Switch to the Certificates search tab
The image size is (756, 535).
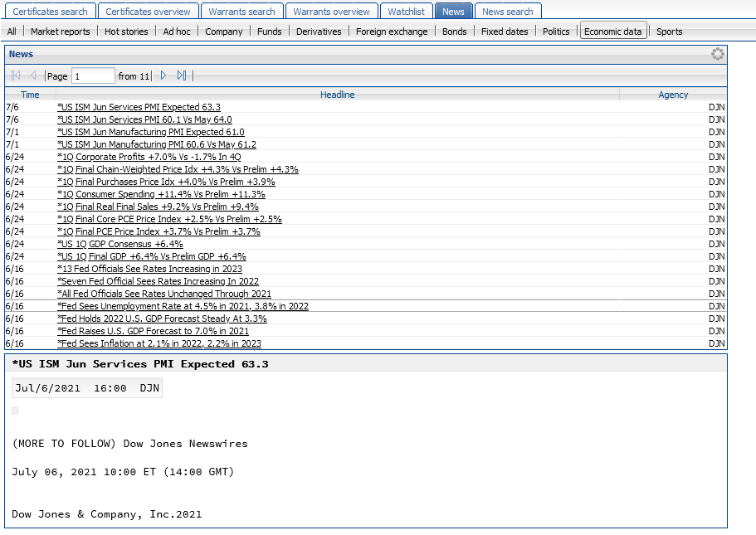pyautogui.click(x=50, y=12)
